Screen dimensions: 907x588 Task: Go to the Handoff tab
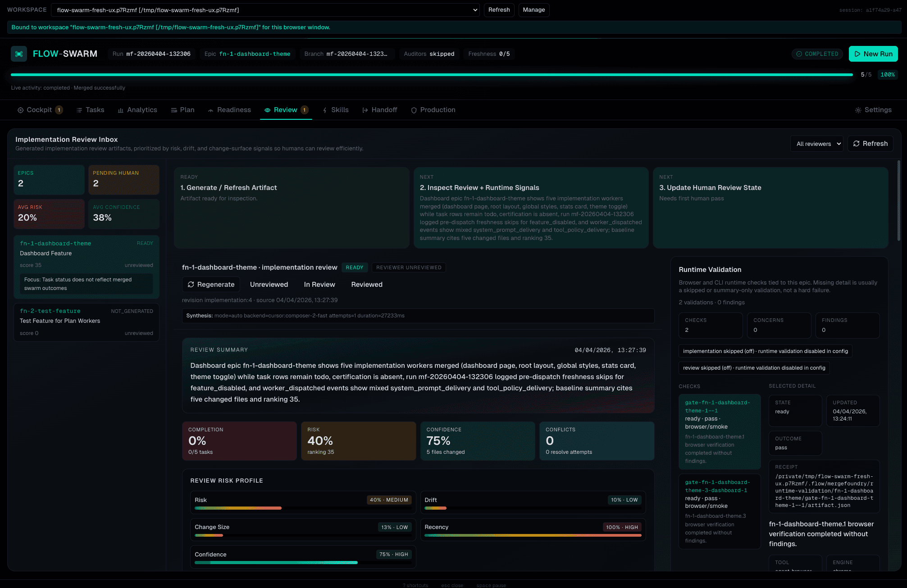tap(380, 110)
